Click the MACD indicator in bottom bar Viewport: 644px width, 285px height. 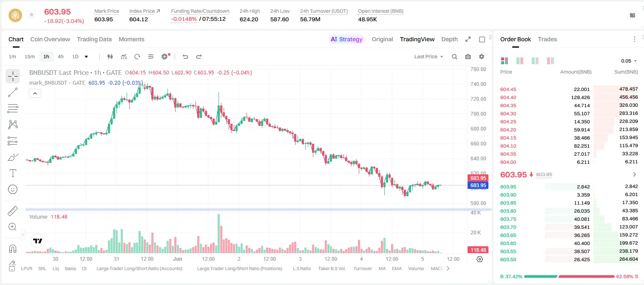437,268
